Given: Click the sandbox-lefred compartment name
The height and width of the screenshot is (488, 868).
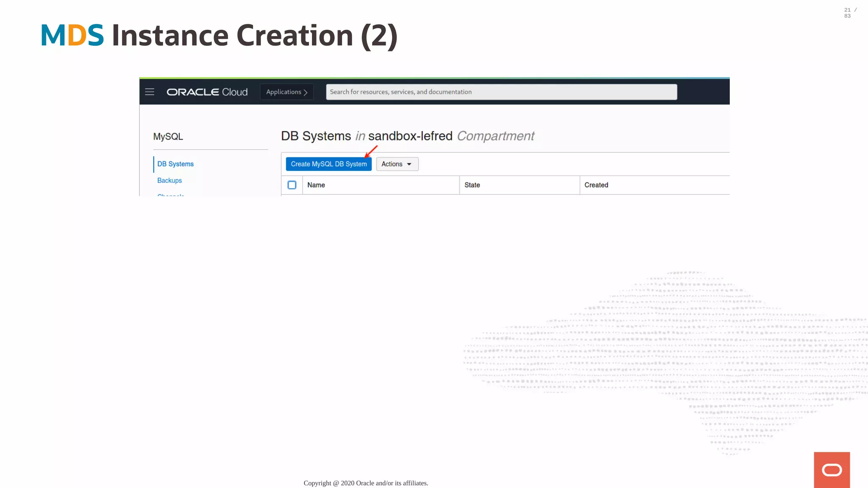Looking at the screenshot, I should coord(410,136).
